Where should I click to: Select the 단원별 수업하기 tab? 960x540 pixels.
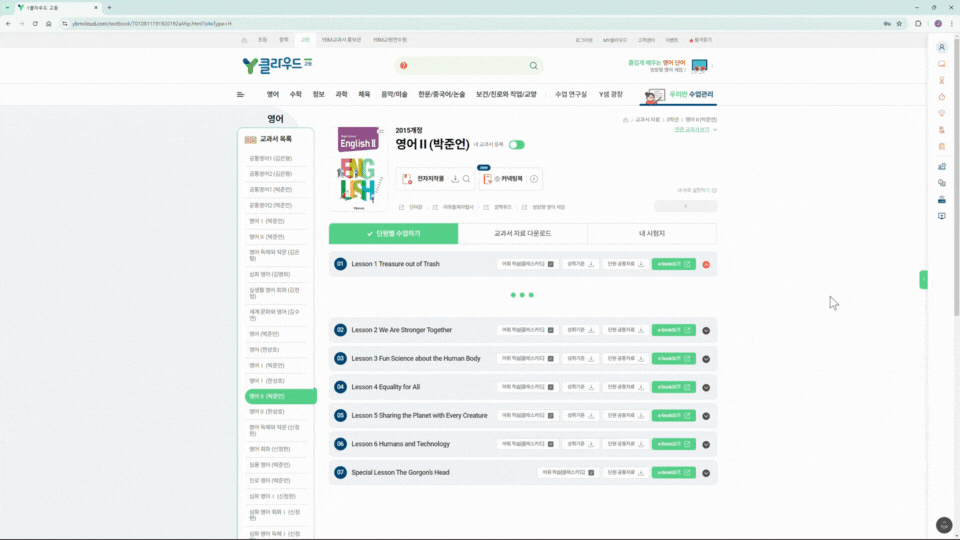[x=394, y=233]
